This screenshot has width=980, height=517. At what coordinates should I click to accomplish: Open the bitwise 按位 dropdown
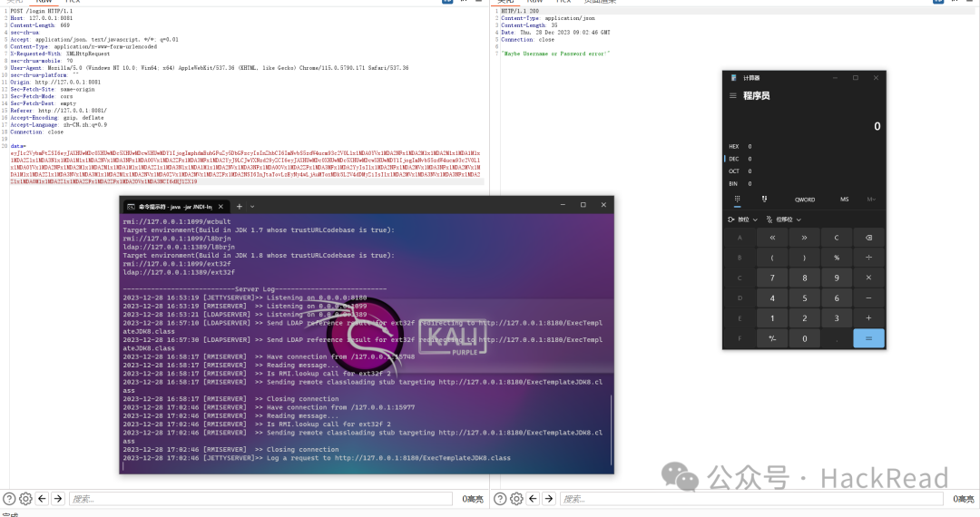(743, 219)
